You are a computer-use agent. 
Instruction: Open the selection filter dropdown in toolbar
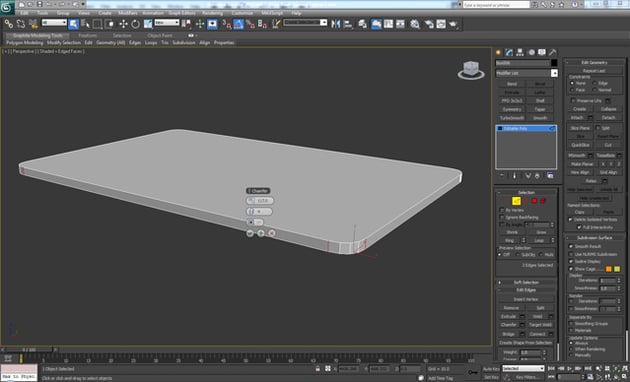(x=54, y=23)
